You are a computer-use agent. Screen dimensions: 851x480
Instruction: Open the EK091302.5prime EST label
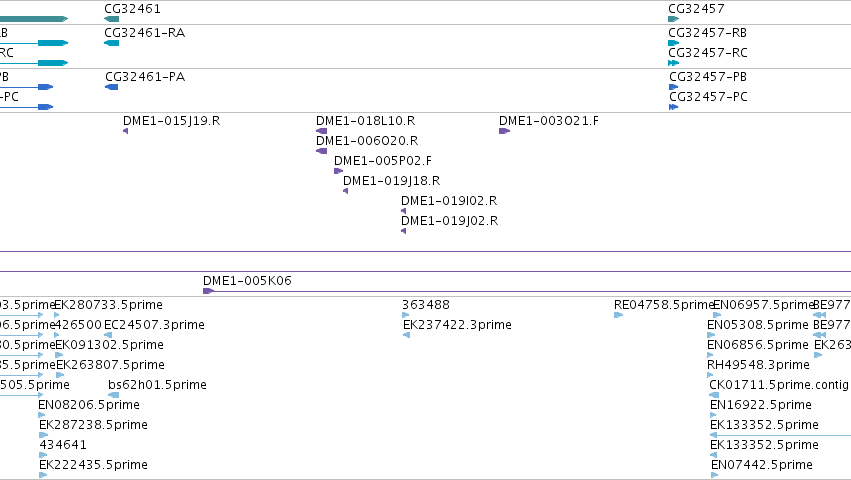(109, 345)
